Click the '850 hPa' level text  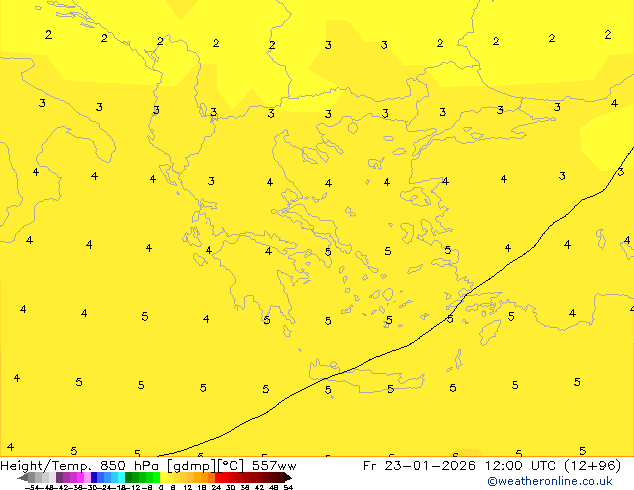[129, 466]
